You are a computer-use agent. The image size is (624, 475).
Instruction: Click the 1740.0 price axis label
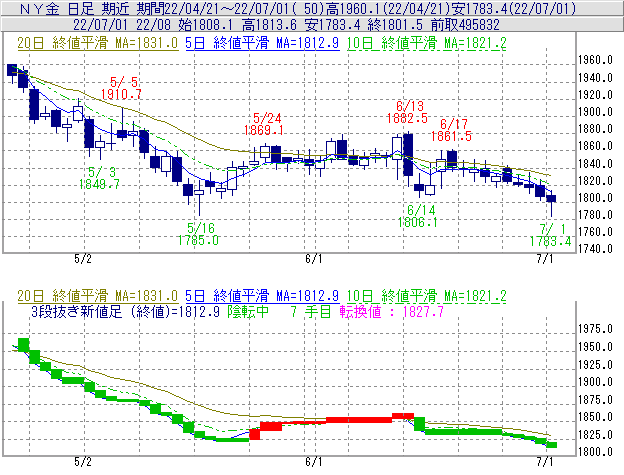coord(595,249)
